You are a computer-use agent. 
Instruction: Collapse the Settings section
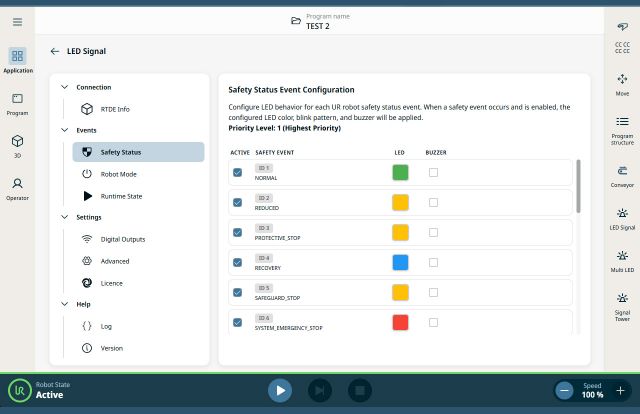[66, 217]
